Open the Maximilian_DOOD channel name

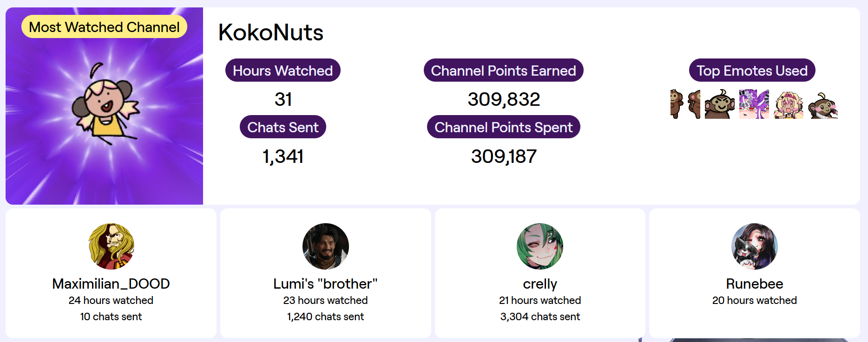click(x=111, y=284)
